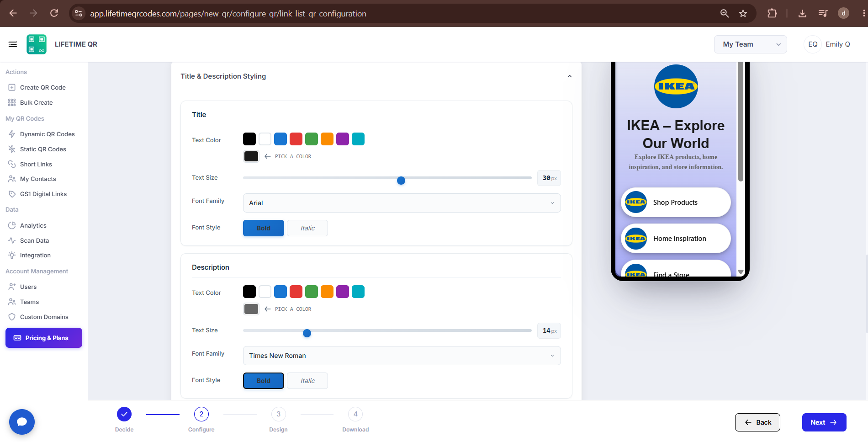Click the EQ user avatar

click(813, 44)
